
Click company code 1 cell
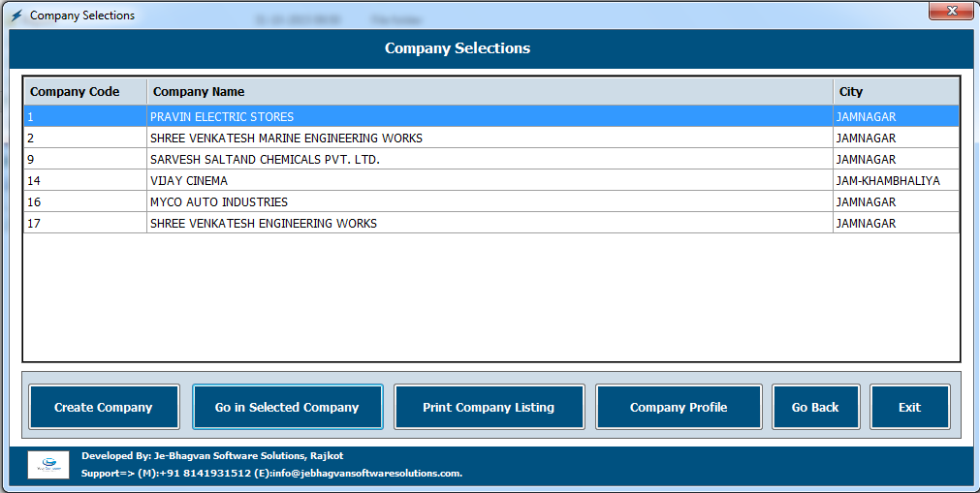[x=85, y=117]
